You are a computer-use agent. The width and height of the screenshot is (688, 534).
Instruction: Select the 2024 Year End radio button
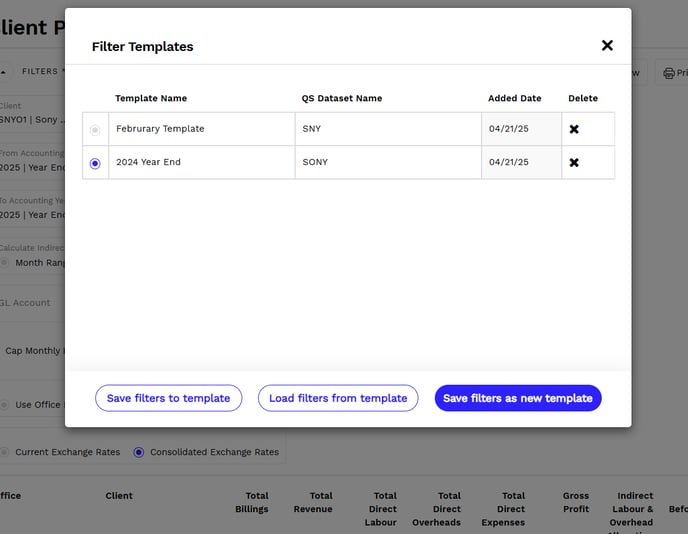95,163
